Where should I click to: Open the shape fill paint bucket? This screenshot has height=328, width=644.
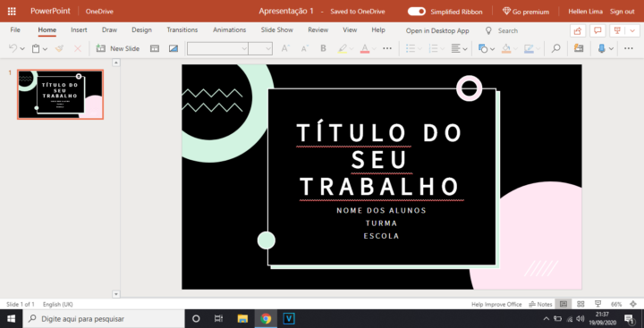coord(506,48)
